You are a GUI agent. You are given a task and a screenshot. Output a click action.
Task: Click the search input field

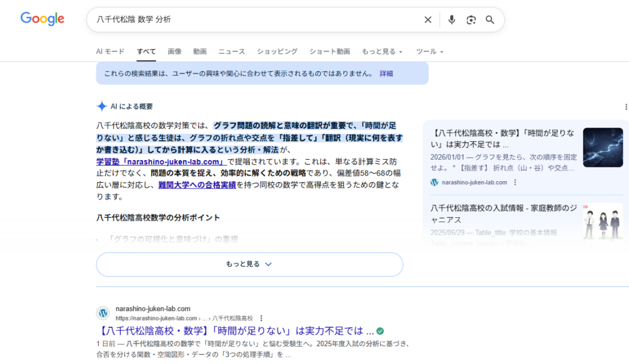coord(252,20)
